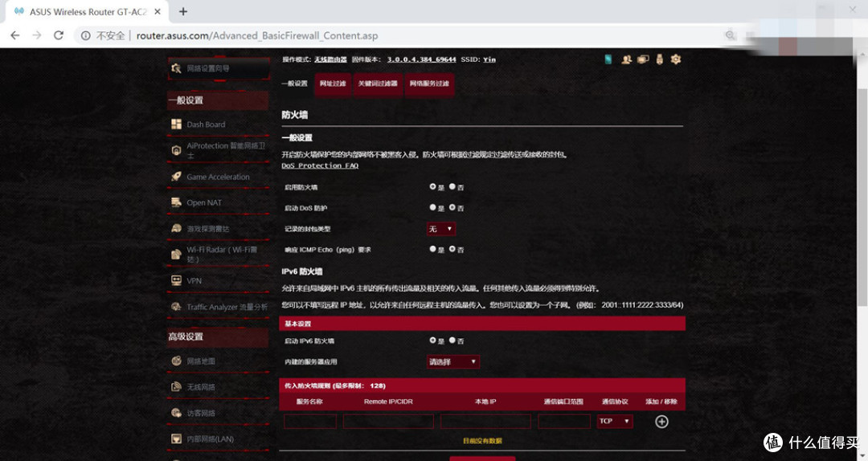868x461 pixels.
Task: Click the 一般设置 sidebar header
Action: (x=218, y=100)
